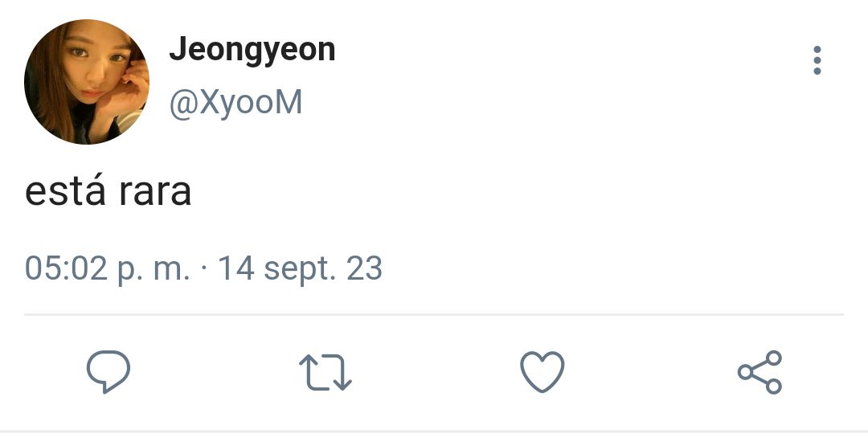Open the user page through gray @XyooM
Image resolution: width=868 pixels, height=446 pixels.
(x=235, y=102)
